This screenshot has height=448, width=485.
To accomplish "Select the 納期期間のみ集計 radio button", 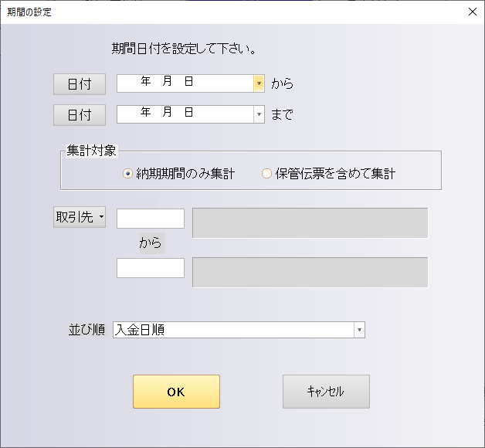I will coord(128,174).
